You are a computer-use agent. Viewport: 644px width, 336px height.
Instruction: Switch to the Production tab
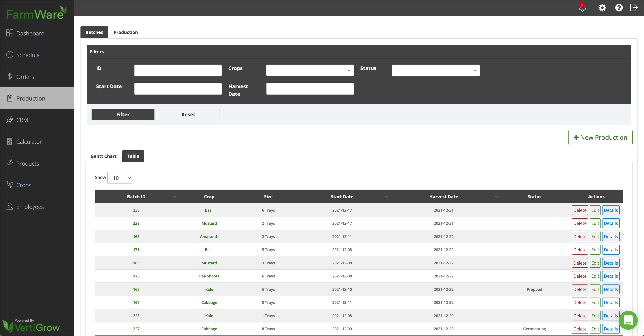coord(126,32)
